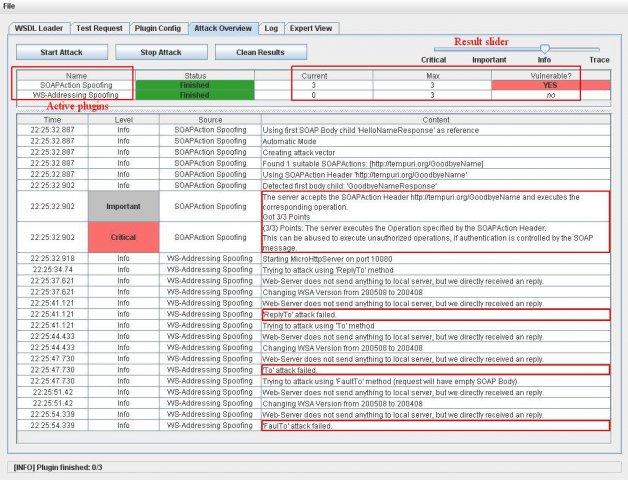628x480 pixels.
Task: Set result slider to Critical label
Action: point(433,60)
